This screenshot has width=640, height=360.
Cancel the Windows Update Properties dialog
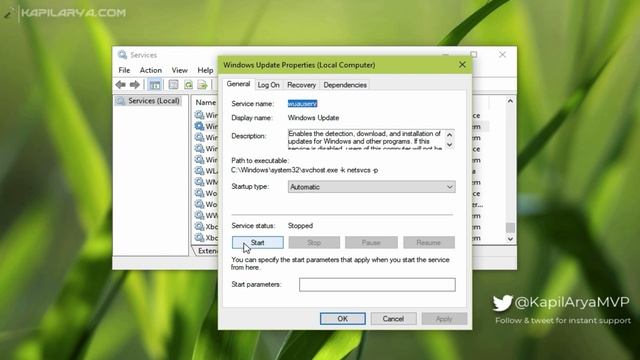(x=393, y=319)
